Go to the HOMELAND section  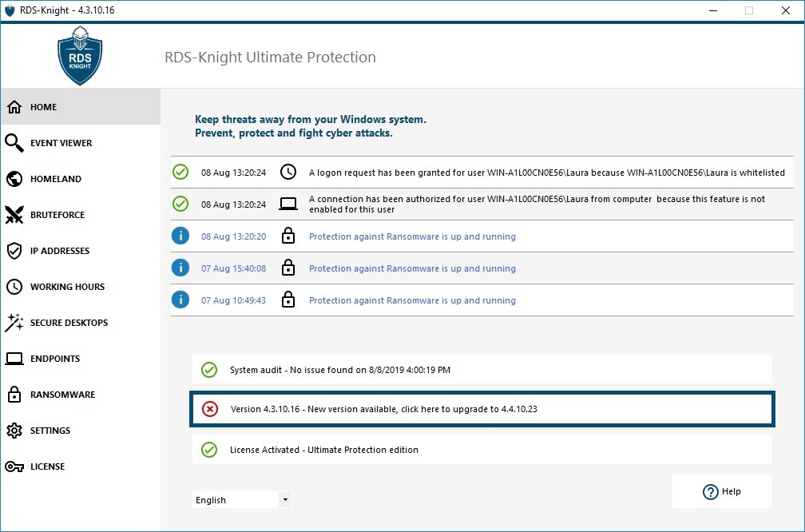(x=81, y=179)
